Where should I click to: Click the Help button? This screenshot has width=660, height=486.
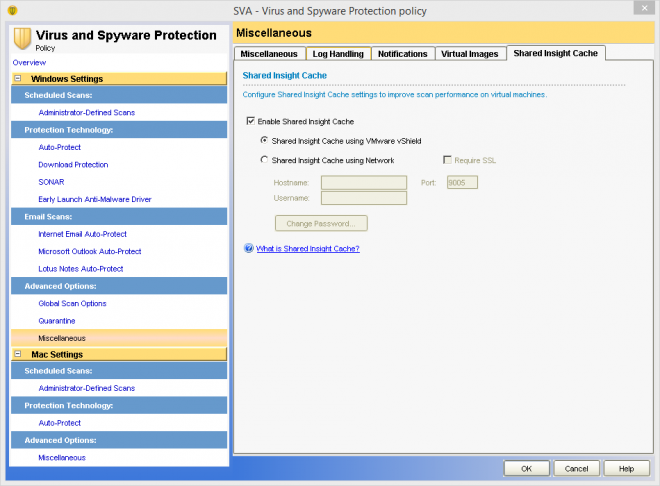[x=627, y=468]
